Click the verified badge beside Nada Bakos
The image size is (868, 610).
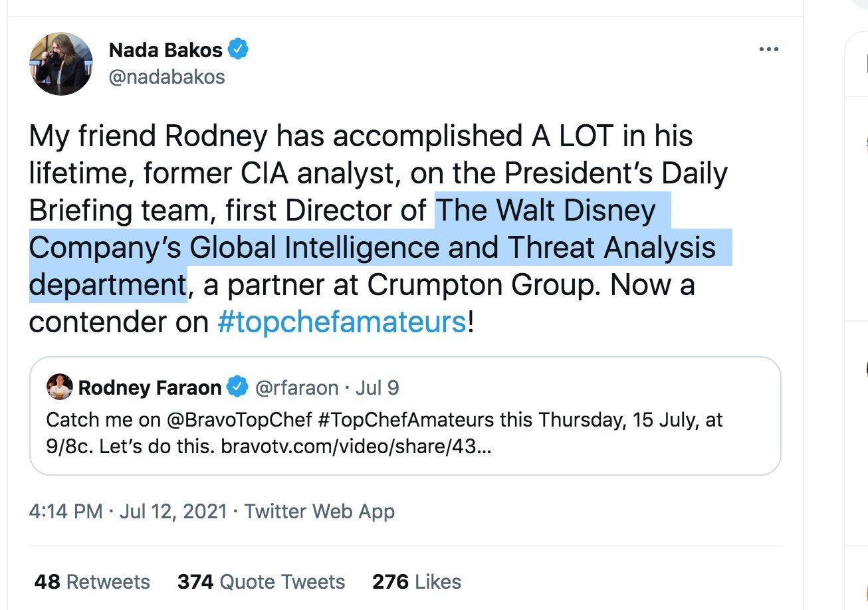pos(238,49)
